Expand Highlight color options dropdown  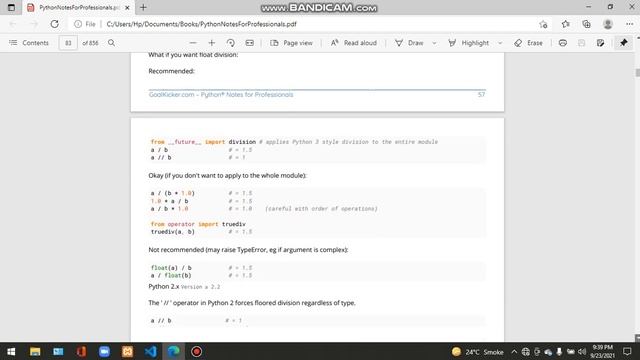pos(500,43)
